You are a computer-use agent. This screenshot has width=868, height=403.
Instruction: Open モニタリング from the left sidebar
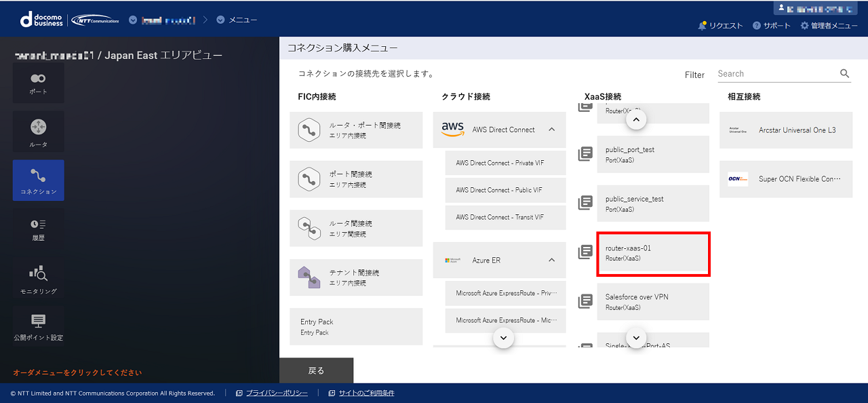pos(38,278)
